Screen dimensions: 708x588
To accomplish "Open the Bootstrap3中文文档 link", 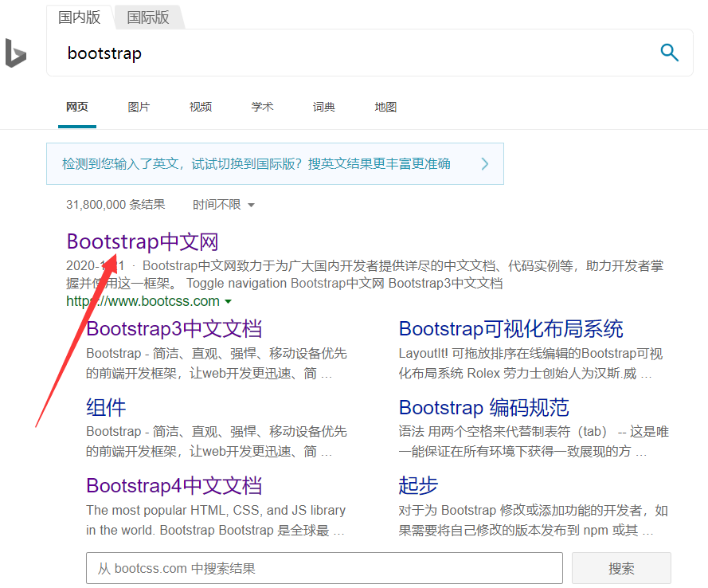I will [x=174, y=329].
